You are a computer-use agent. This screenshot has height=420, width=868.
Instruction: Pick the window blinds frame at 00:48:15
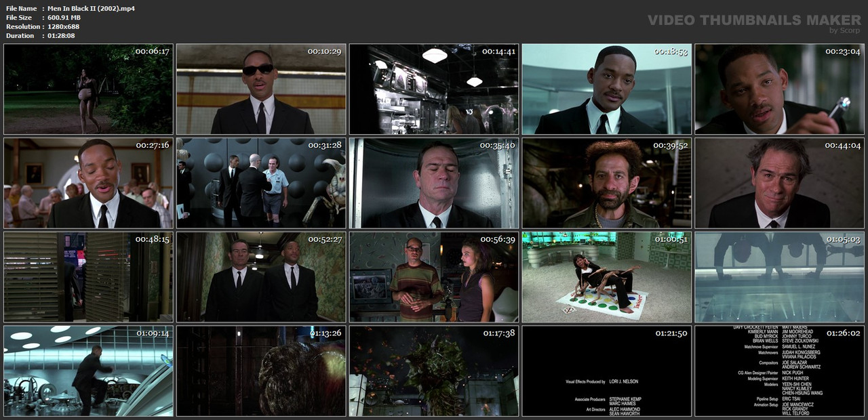pos(88,277)
